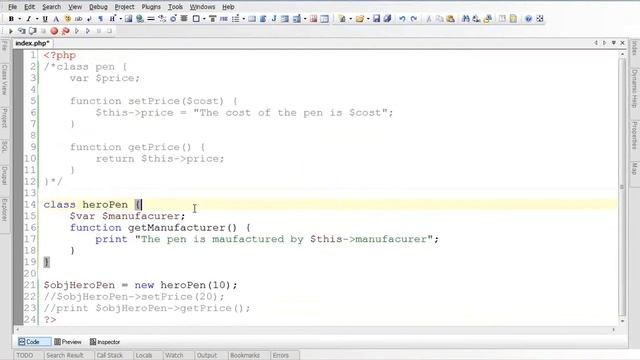Click the smiley face special character icon

(x=67, y=19)
